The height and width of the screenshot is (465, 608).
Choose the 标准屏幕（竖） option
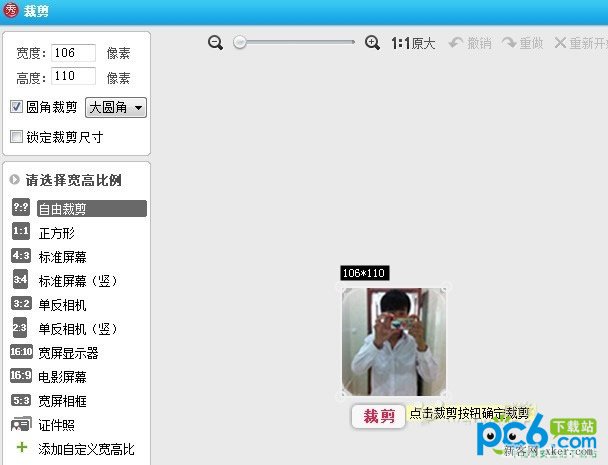pos(78,281)
